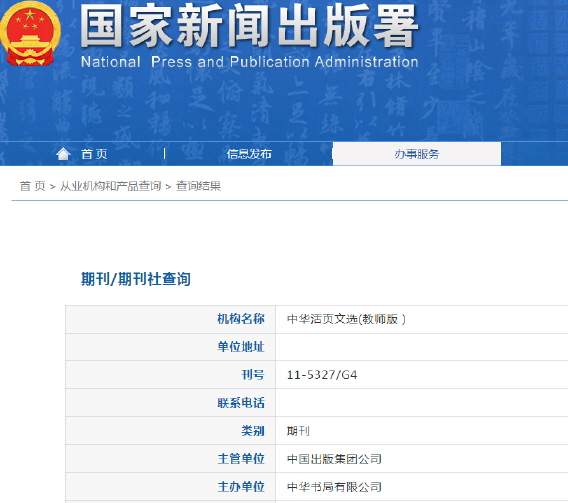Screen dimensions: 568x503
Task: Click the 刊号 value 11-5327/G4
Action: 322,375
